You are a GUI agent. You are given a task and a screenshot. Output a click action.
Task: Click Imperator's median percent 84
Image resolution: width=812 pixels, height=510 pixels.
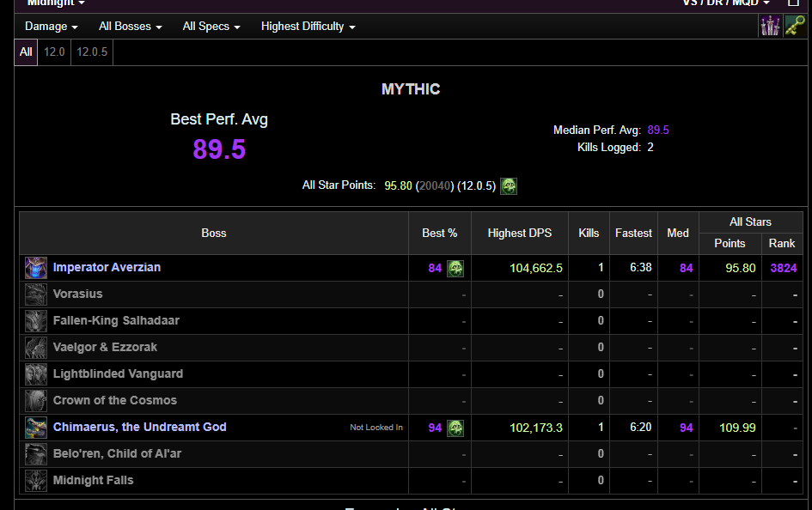(x=687, y=268)
